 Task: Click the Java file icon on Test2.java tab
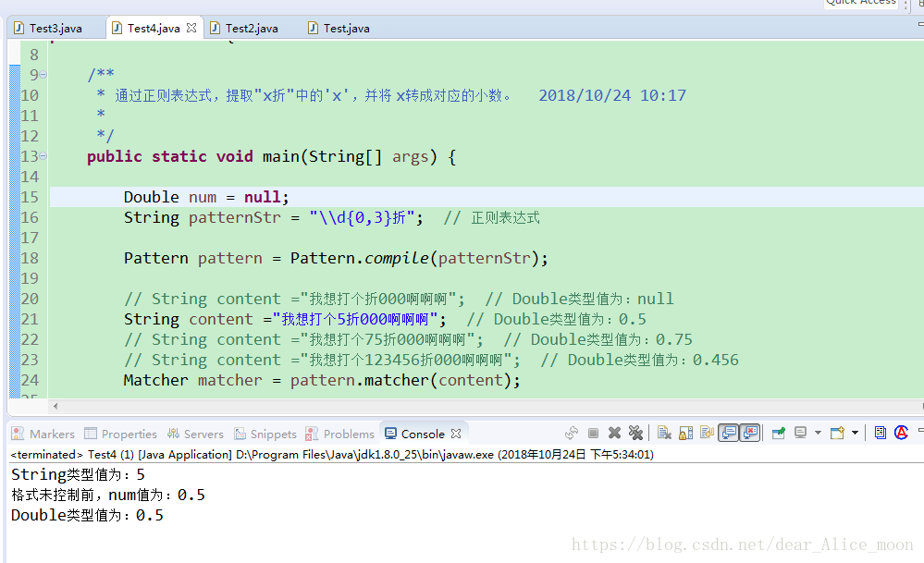pyautogui.click(x=216, y=29)
